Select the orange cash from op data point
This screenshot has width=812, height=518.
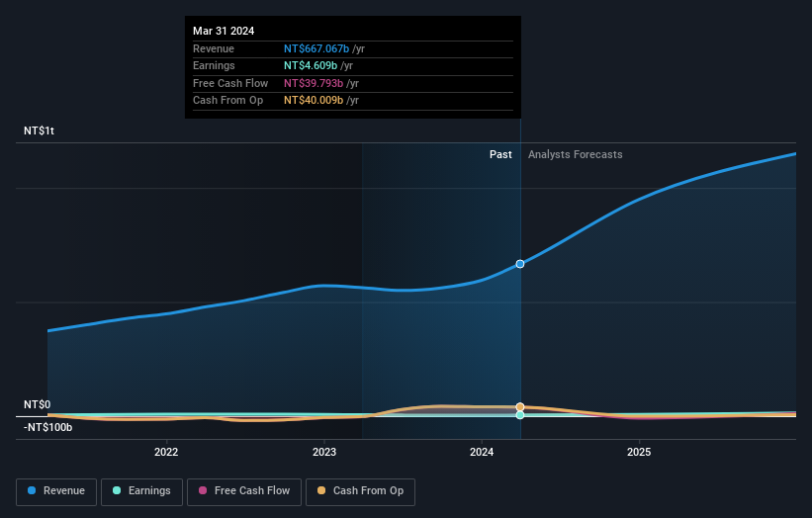pos(520,407)
